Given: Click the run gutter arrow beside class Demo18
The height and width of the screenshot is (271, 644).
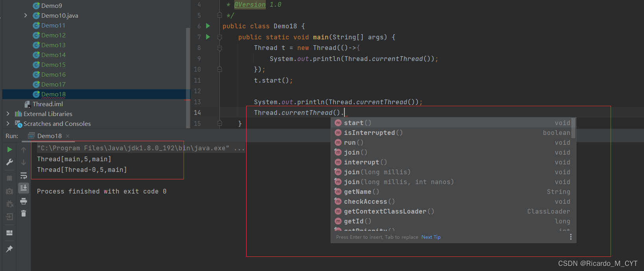Looking at the screenshot, I should coord(208,26).
